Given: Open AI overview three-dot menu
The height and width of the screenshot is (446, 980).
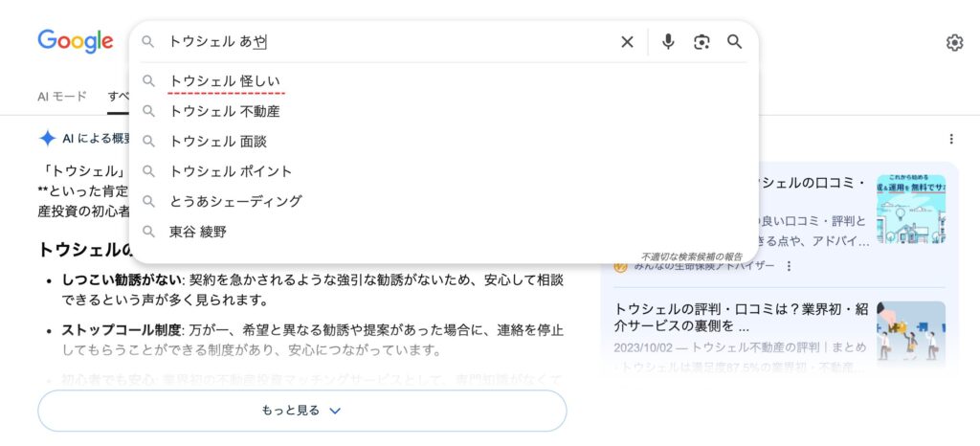Looking at the screenshot, I should coord(950,139).
